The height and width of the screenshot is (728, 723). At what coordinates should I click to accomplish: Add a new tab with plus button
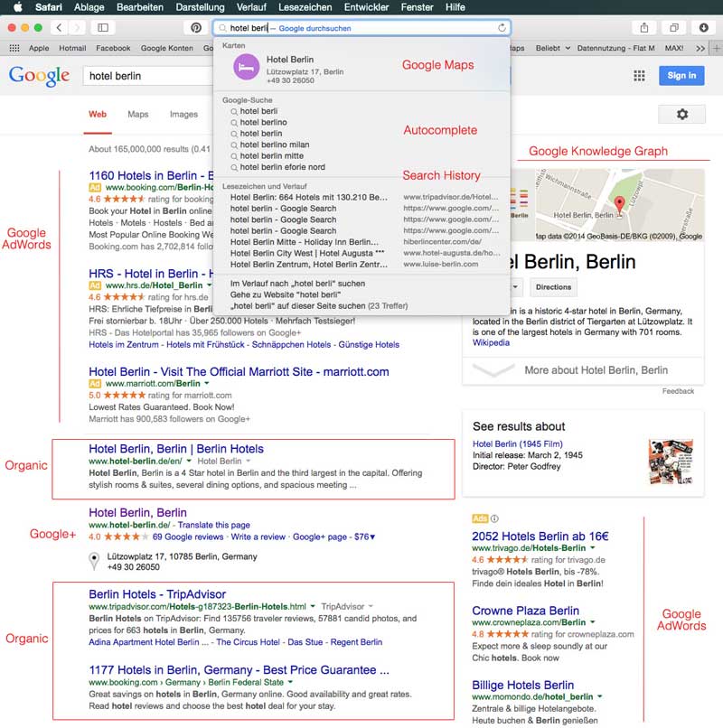pos(717,48)
